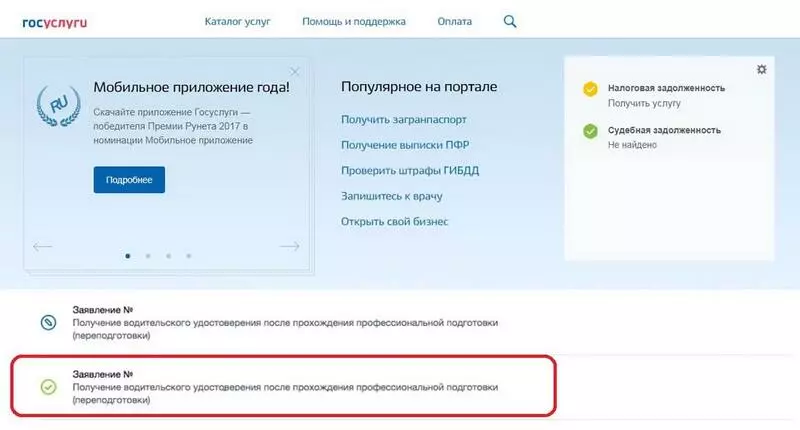Close the mobile app banner
The width and height of the screenshot is (800, 430).
294,71
